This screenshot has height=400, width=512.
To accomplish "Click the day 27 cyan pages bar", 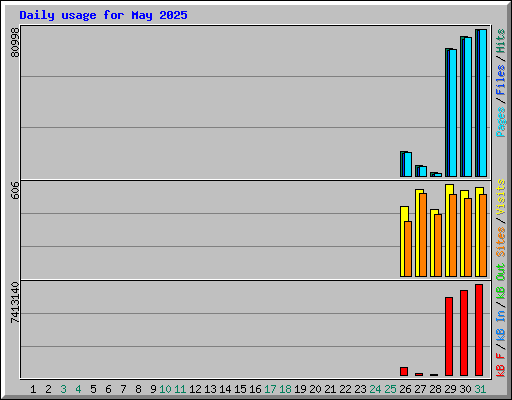I will click(423, 172).
